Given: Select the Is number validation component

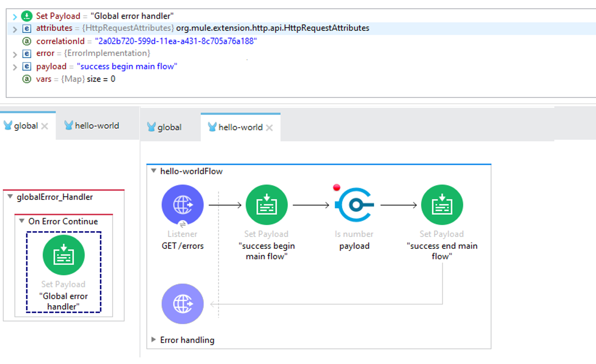Looking at the screenshot, I should pos(354,205).
